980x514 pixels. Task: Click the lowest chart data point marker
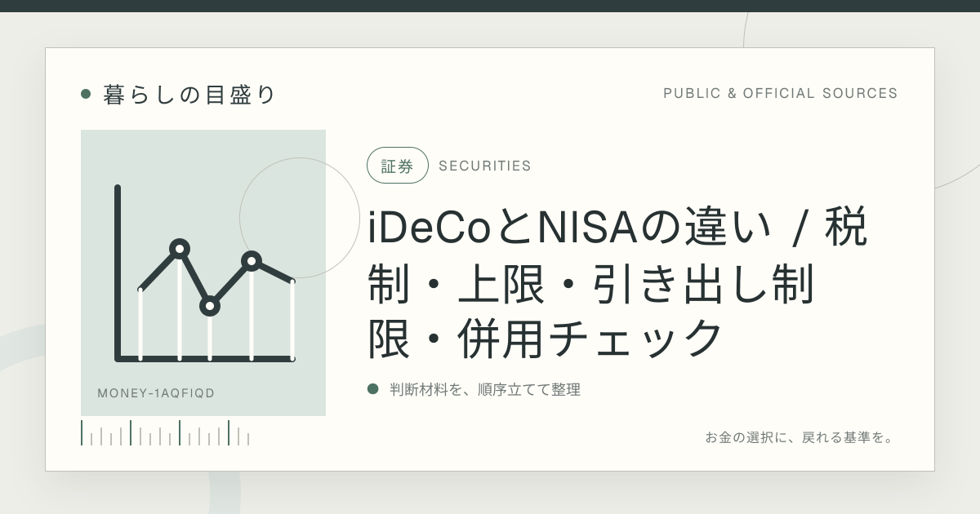point(210,306)
